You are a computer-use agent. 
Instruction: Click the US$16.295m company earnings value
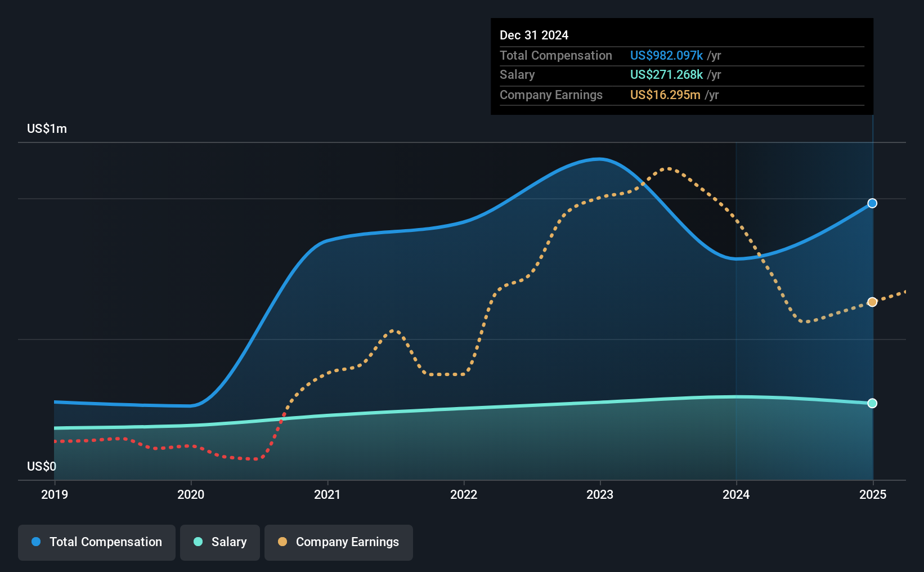pyautogui.click(x=665, y=95)
